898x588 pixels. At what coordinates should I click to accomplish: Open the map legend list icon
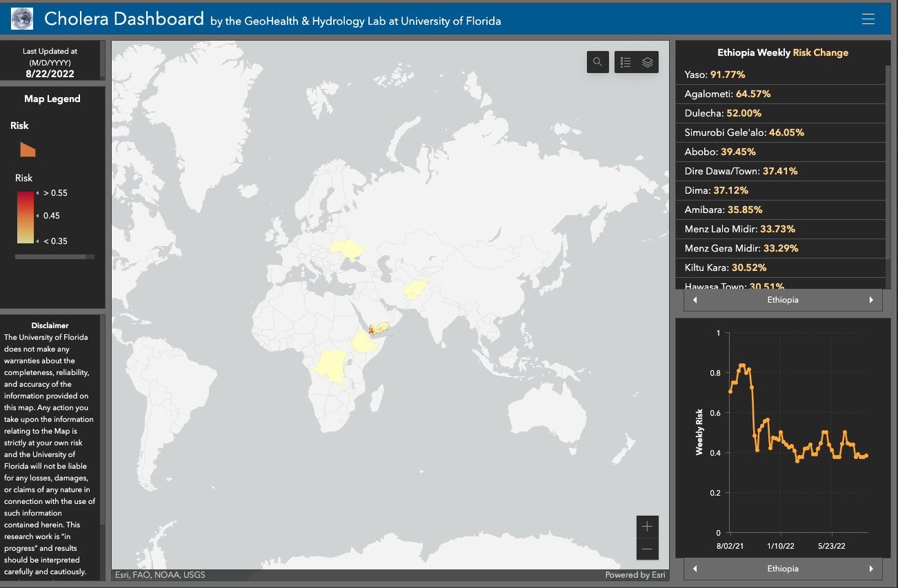pyautogui.click(x=626, y=62)
